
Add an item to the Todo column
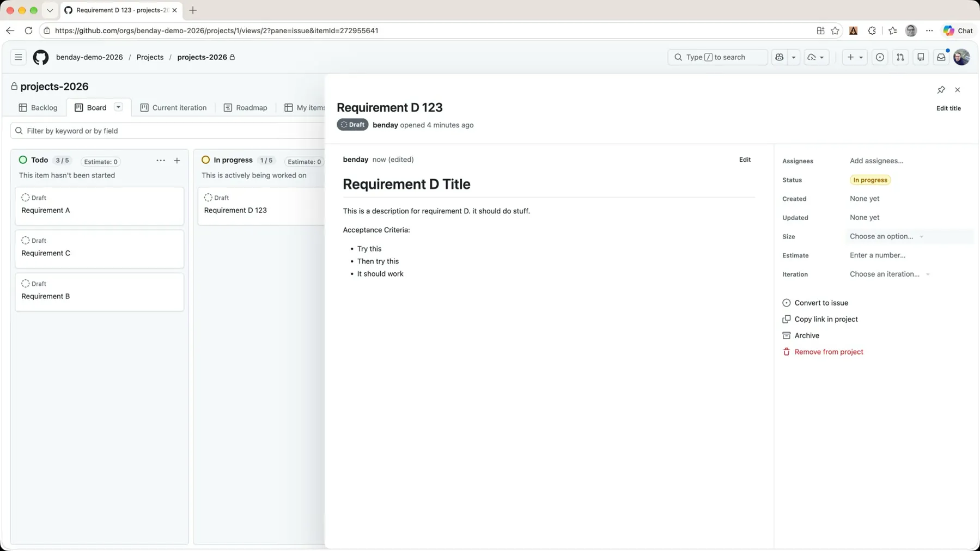coord(177,161)
